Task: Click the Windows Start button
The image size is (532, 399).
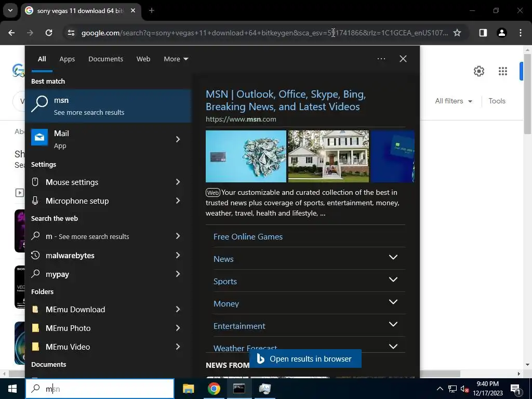Action: coord(12,389)
